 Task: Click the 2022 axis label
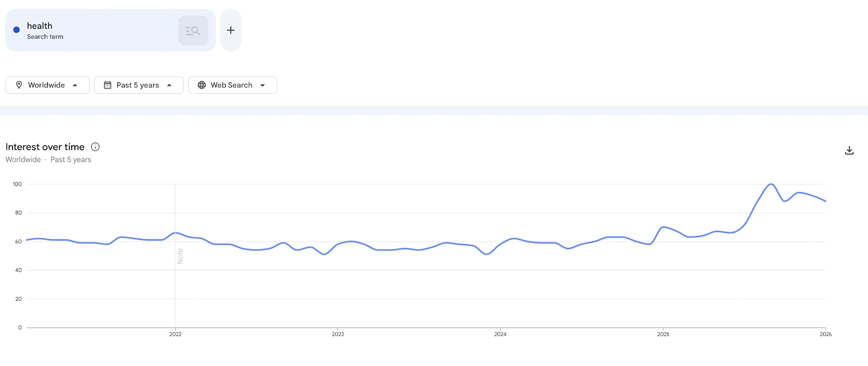point(175,334)
